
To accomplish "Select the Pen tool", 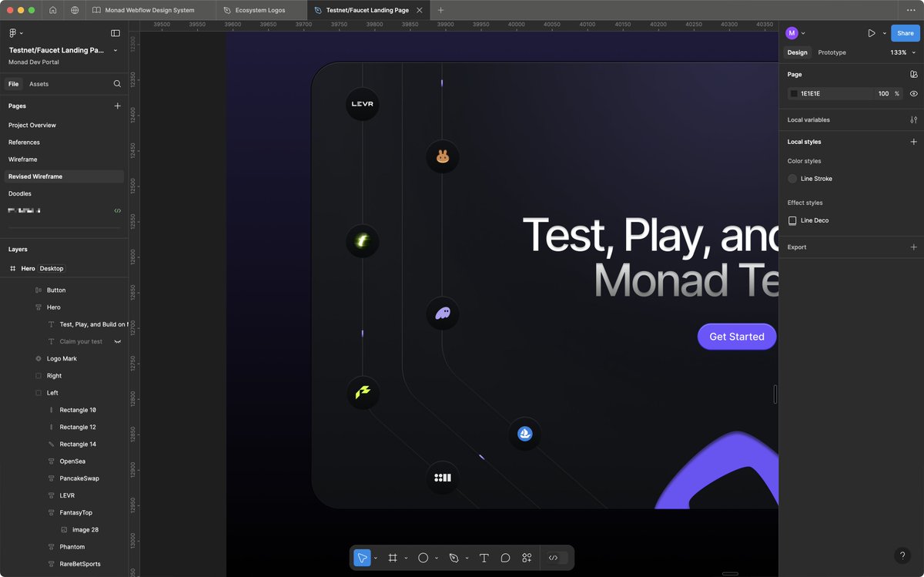I will (x=454, y=558).
